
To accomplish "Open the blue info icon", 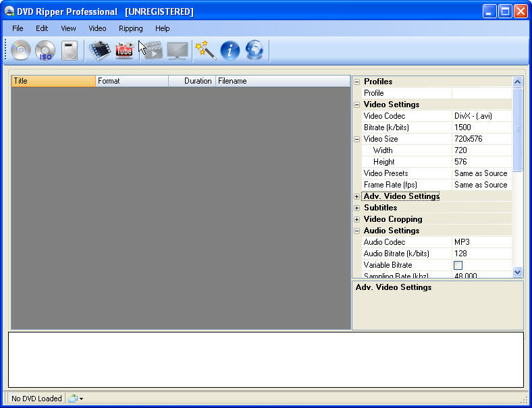I will pos(230,51).
